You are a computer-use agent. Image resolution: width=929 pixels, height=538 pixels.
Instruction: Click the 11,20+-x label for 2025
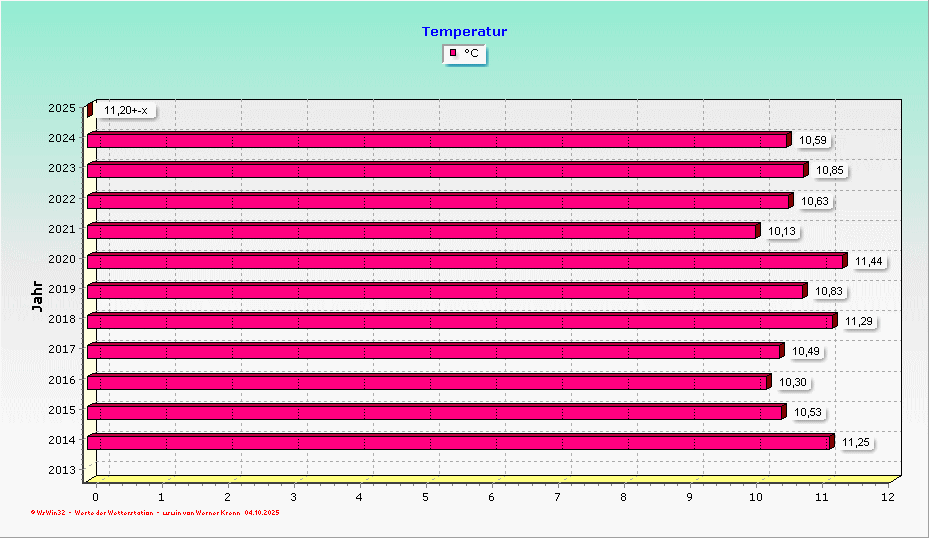[126, 110]
